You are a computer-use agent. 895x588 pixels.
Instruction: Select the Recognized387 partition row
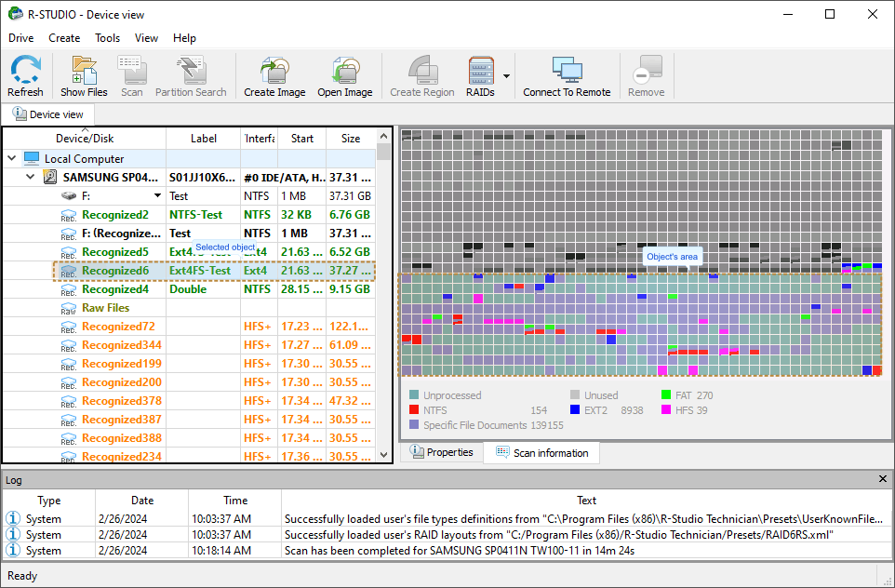[189, 420]
